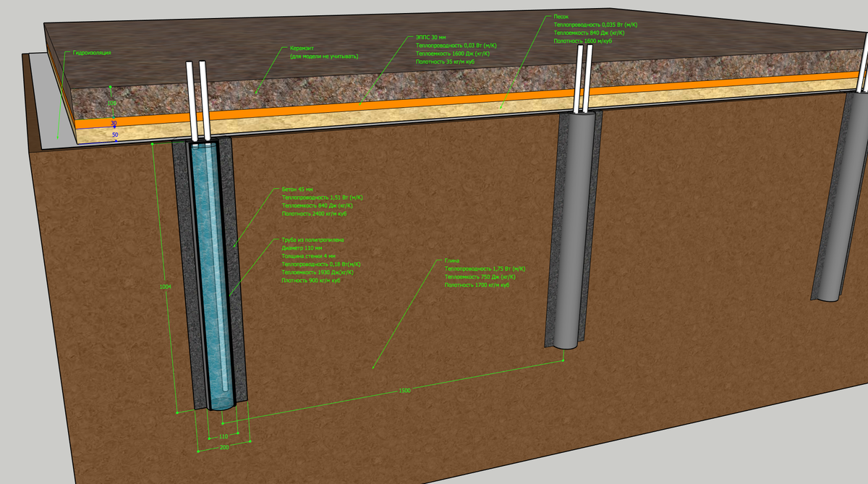This screenshot has width=868, height=484.
Task: Select the 'Керамзит' label text
Action: click(302, 48)
